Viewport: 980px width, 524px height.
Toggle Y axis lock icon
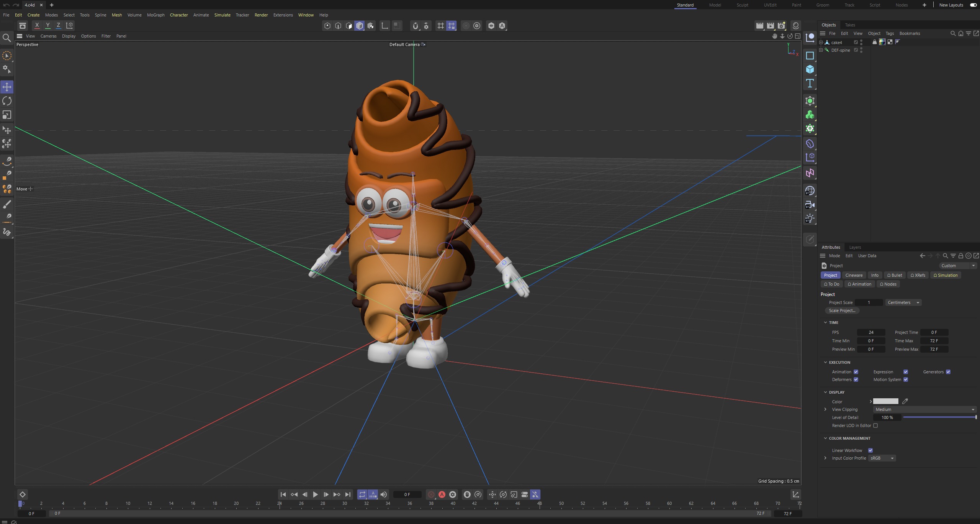(x=47, y=26)
